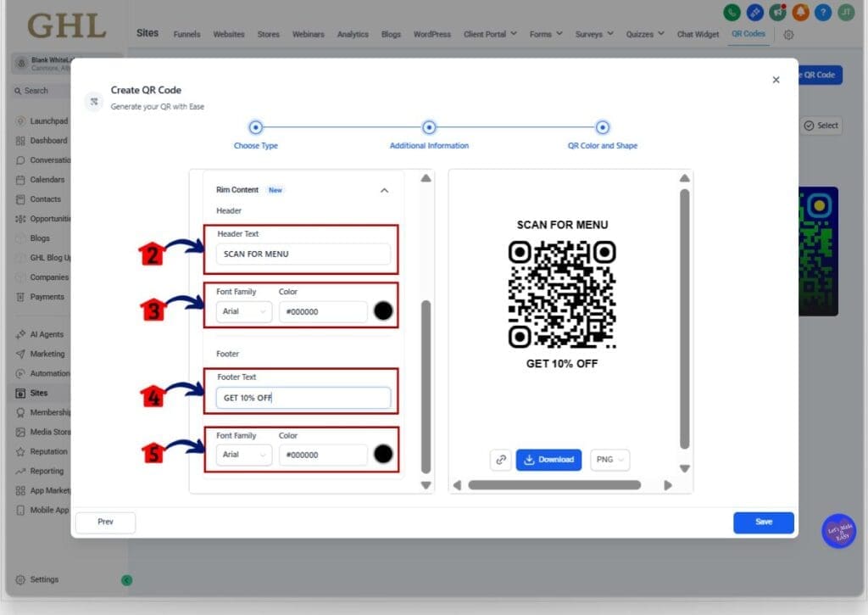Switch to the Webinars tab

(x=309, y=34)
